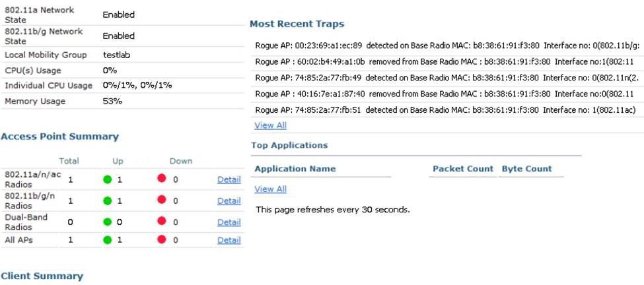Click red Down icon for All APs
This screenshot has width=644, height=285.
click(x=161, y=240)
